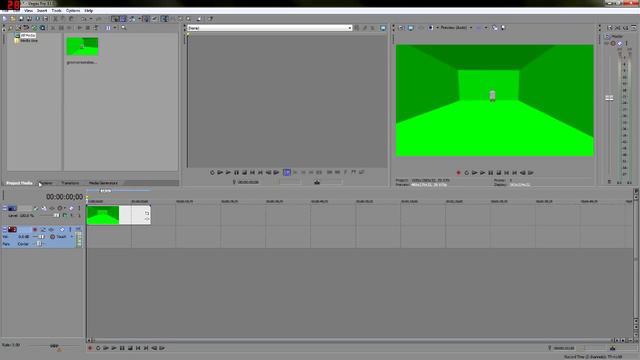Open the Trimmer history dropdown
Viewport: 640px width, 360px height.
coord(349,28)
